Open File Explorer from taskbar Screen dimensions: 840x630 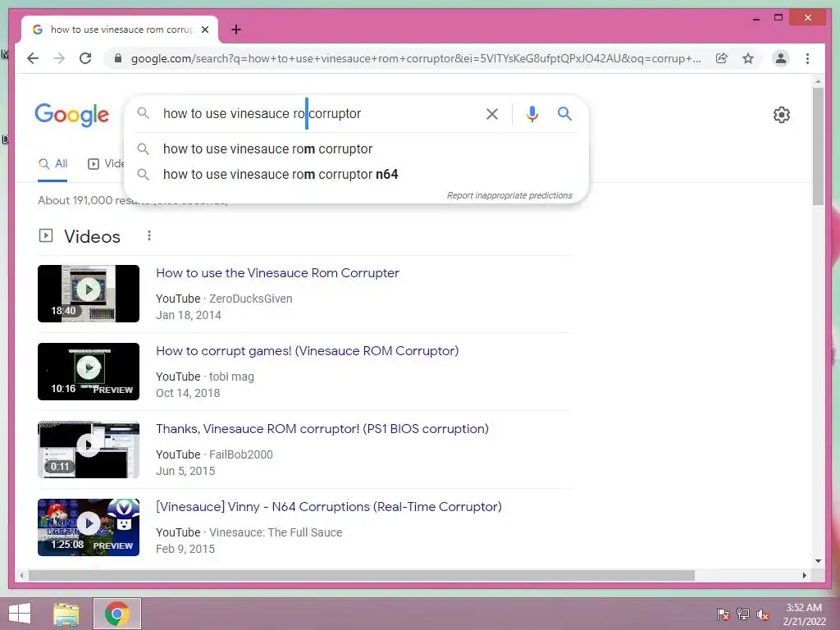coord(66,614)
